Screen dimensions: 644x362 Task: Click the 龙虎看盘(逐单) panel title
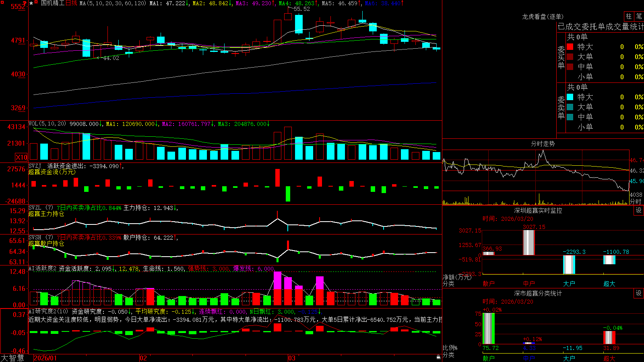point(543,16)
